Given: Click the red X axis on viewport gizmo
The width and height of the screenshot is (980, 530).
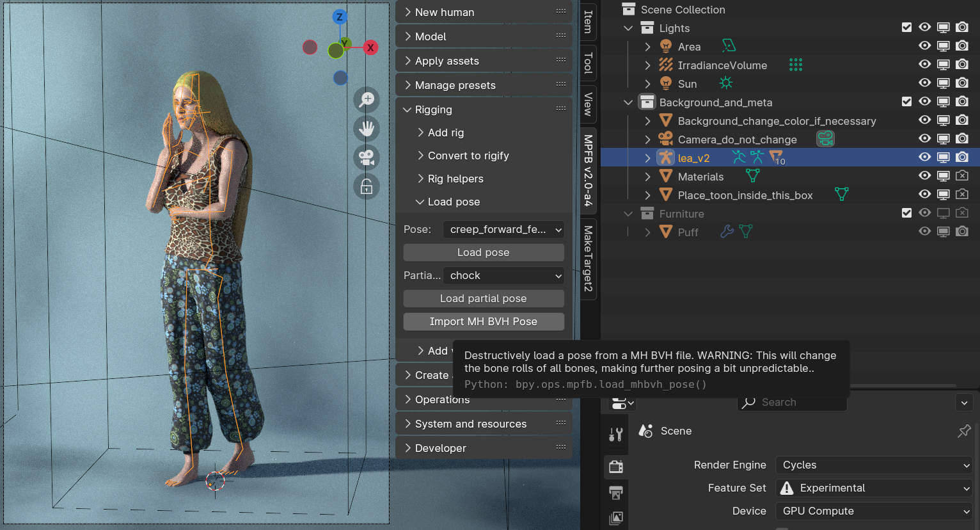Looking at the screenshot, I should pos(370,47).
